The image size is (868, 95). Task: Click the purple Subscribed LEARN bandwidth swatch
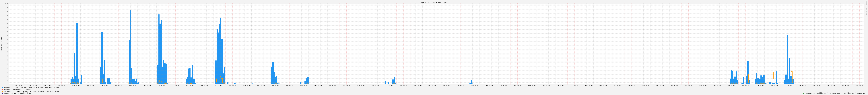[3, 93]
